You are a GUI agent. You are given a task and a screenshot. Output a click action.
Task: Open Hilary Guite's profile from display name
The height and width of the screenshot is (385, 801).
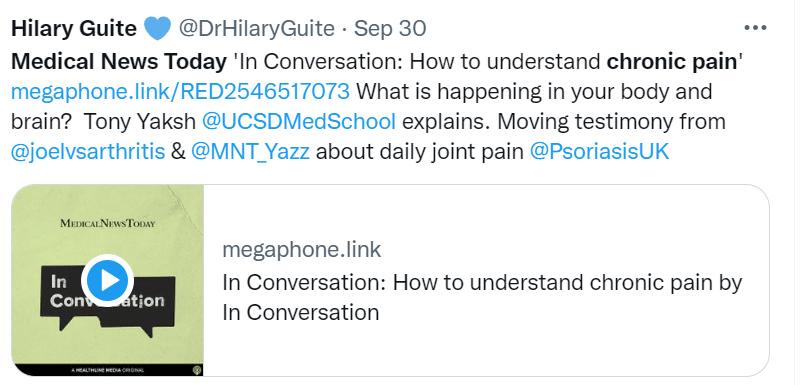[74, 29]
